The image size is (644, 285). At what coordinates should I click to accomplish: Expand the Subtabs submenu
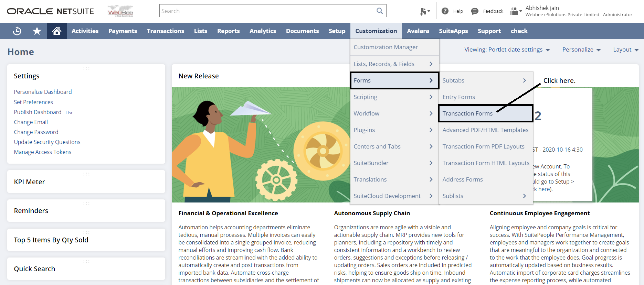[486, 80]
